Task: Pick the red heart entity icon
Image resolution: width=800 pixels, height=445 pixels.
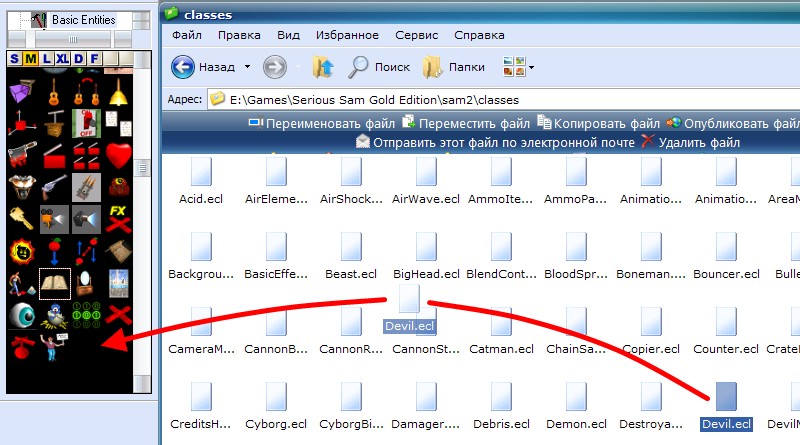Action: click(x=118, y=155)
